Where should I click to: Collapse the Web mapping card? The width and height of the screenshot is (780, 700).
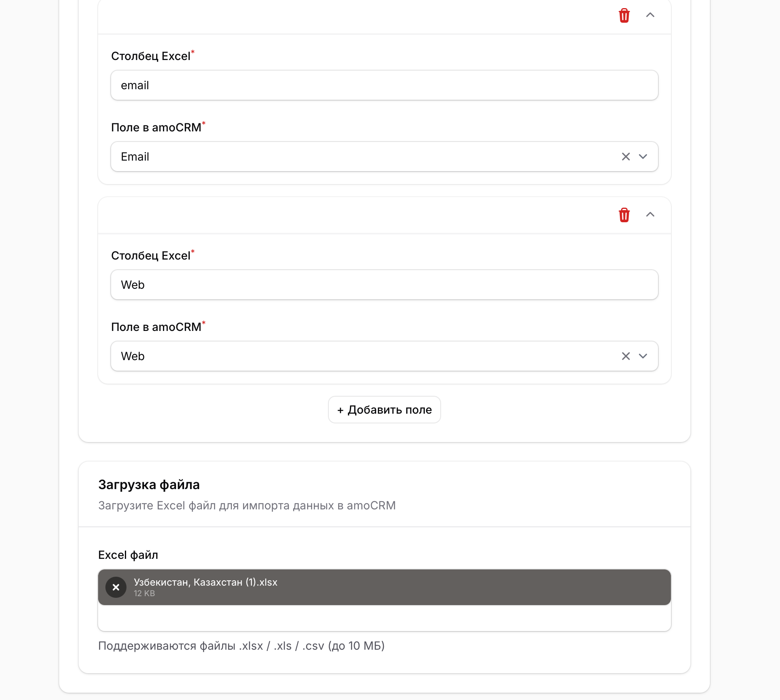click(x=650, y=215)
